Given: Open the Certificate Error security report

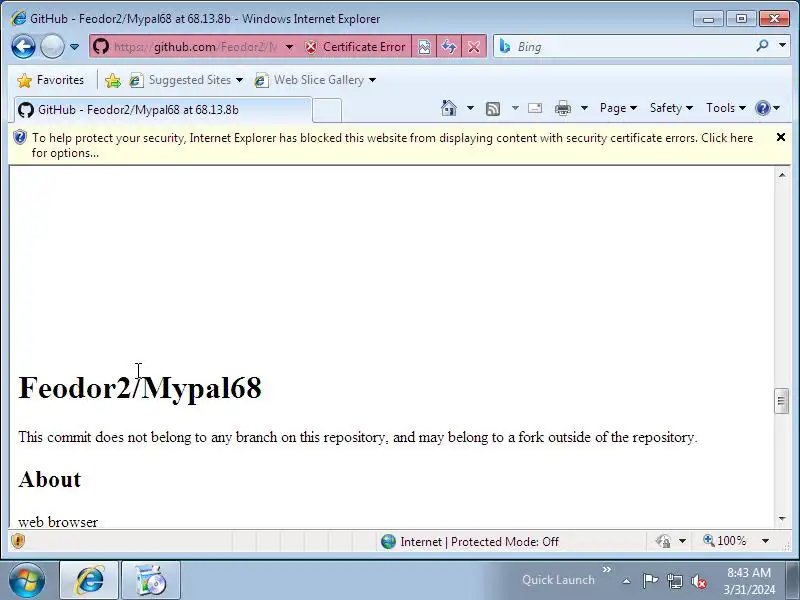Looking at the screenshot, I should 355,47.
